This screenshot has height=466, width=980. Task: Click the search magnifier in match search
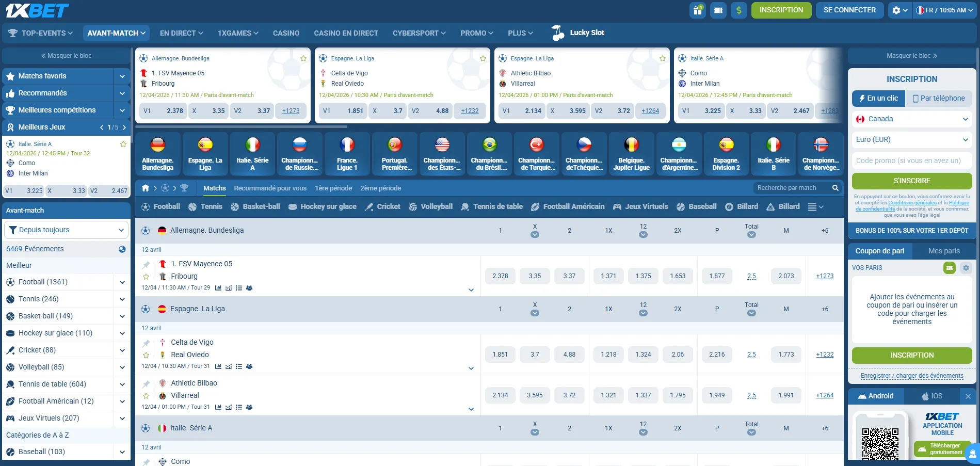(835, 188)
